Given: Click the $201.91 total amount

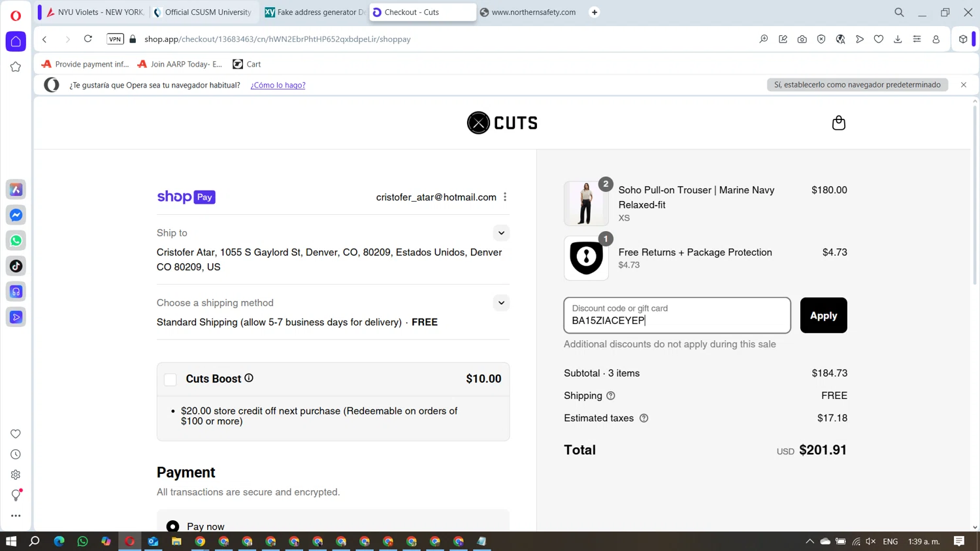Looking at the screenshot, I should [823, 450].
